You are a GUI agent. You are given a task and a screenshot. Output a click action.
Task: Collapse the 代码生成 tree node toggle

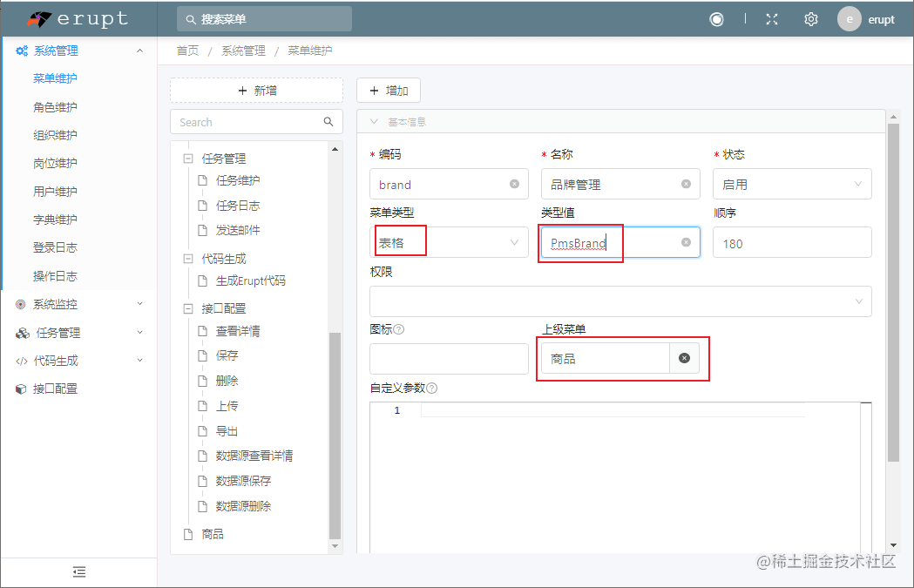pos(187,259)
